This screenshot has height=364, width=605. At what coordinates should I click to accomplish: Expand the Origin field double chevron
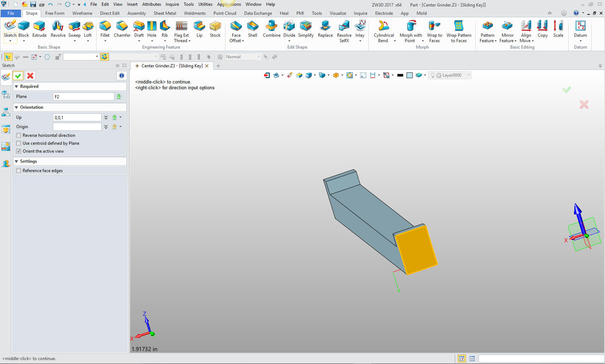point(106,127)
